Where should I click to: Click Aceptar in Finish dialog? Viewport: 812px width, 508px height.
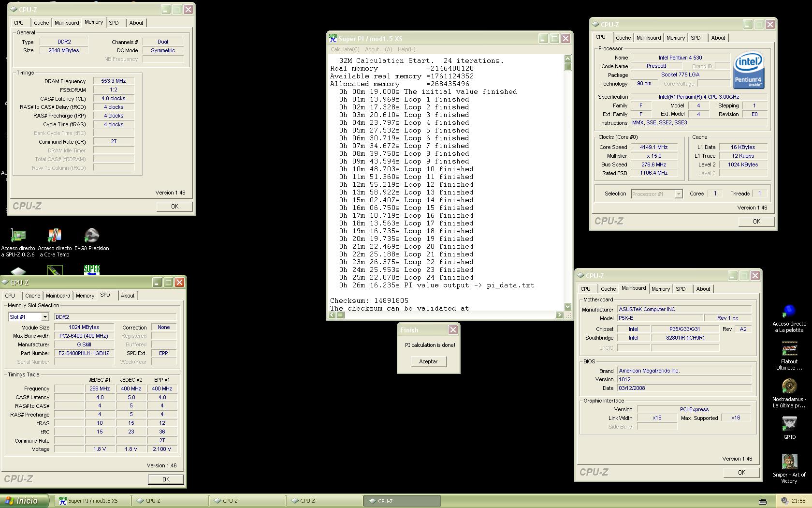tap(428, 361)
